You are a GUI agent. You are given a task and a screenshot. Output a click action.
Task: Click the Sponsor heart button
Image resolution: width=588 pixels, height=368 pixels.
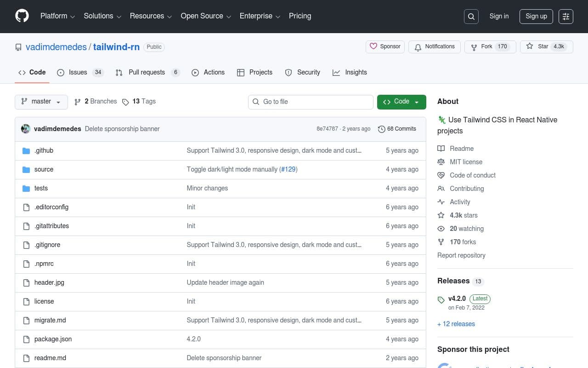coord(385,46)
